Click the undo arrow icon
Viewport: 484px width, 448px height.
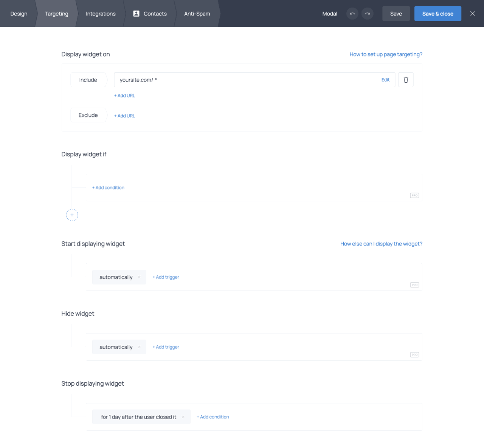(352, 14)
